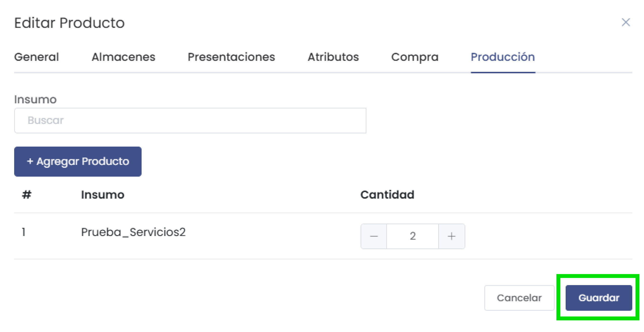Select the Prueba_Servicios2 insumo row
644x332 pixels.
click(x=134, y=232)
